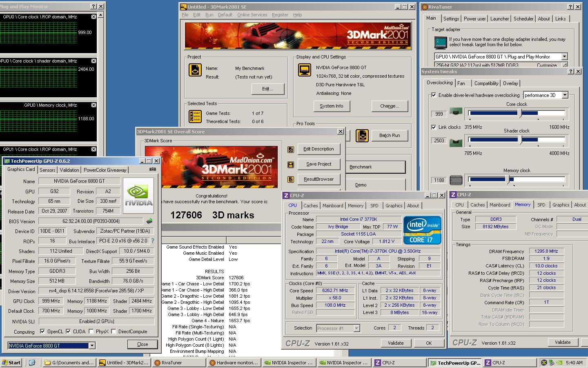The image size is (588, 368).
Task: Click the Memory clock slider thumb
Action: pos(507,180)
